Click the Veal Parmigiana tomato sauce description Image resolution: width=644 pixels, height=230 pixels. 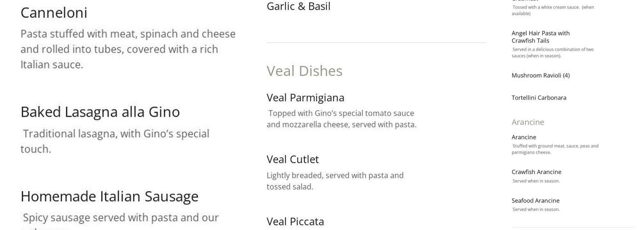[x=341, y=119]
